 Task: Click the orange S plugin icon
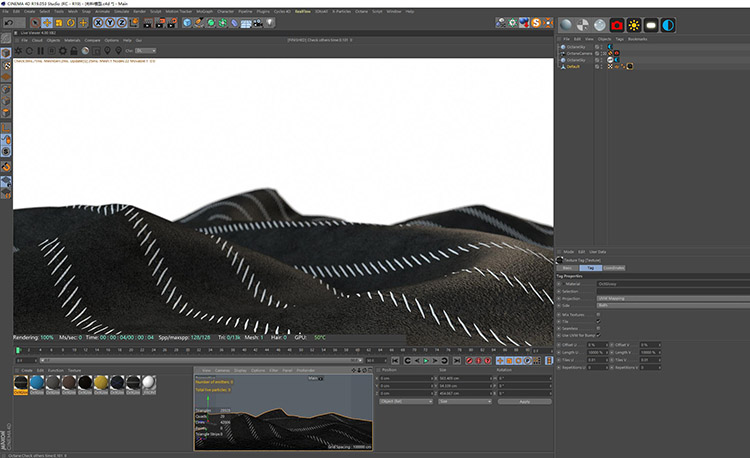(536, 22)
